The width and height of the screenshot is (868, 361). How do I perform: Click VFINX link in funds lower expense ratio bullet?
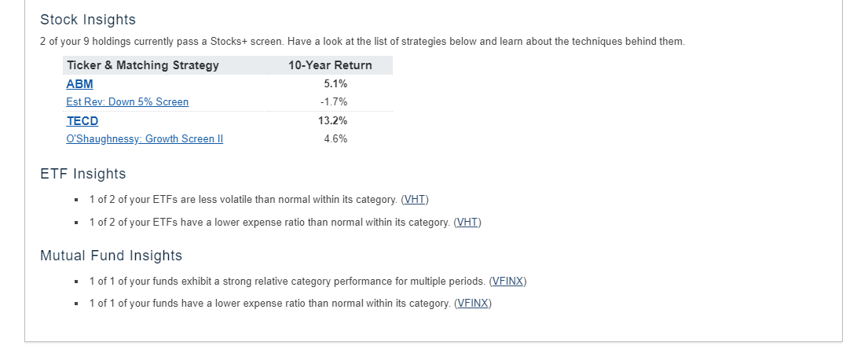point(473,304)
